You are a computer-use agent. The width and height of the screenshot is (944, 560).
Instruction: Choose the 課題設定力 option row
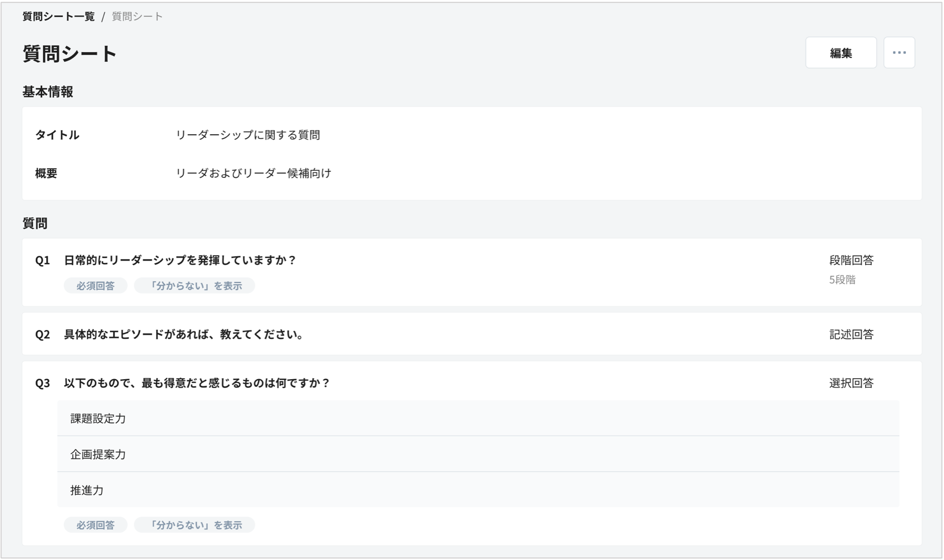point(98,418)
